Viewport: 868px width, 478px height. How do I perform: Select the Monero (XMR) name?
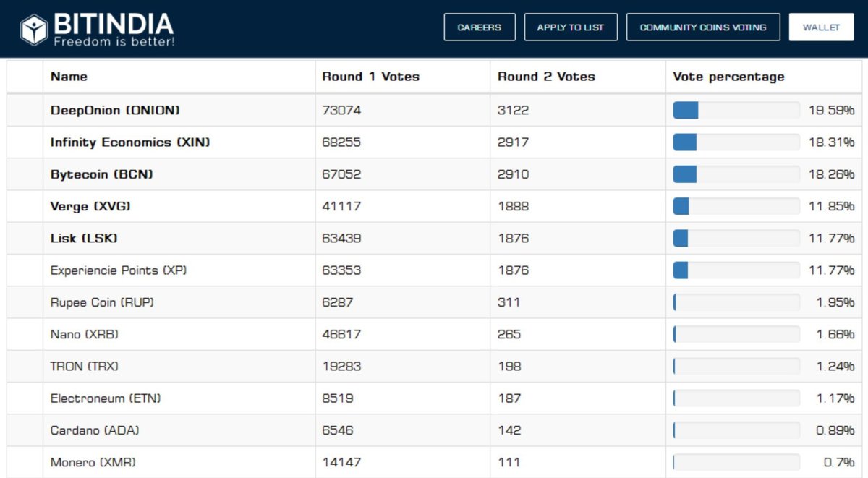[x=93, y=462]
